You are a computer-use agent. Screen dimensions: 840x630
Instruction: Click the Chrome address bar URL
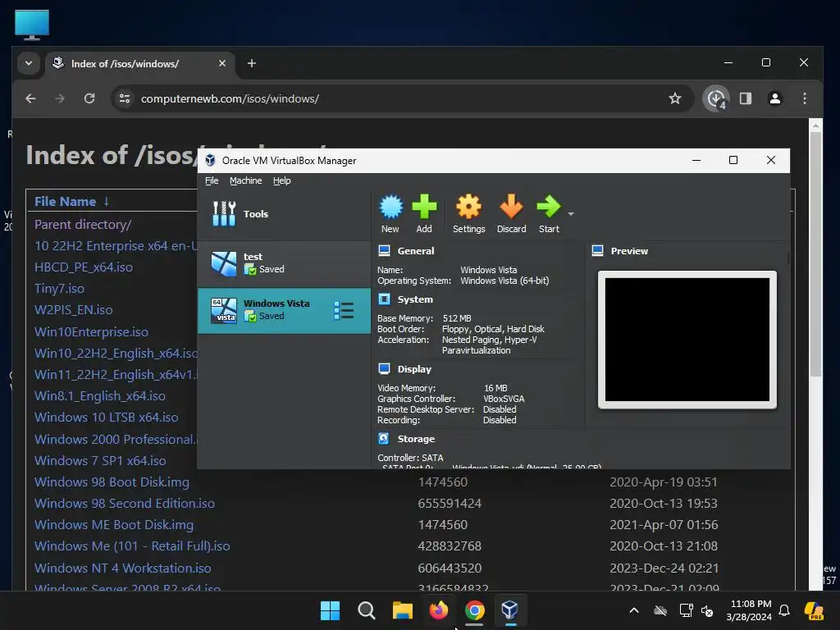tap(230, 98)
